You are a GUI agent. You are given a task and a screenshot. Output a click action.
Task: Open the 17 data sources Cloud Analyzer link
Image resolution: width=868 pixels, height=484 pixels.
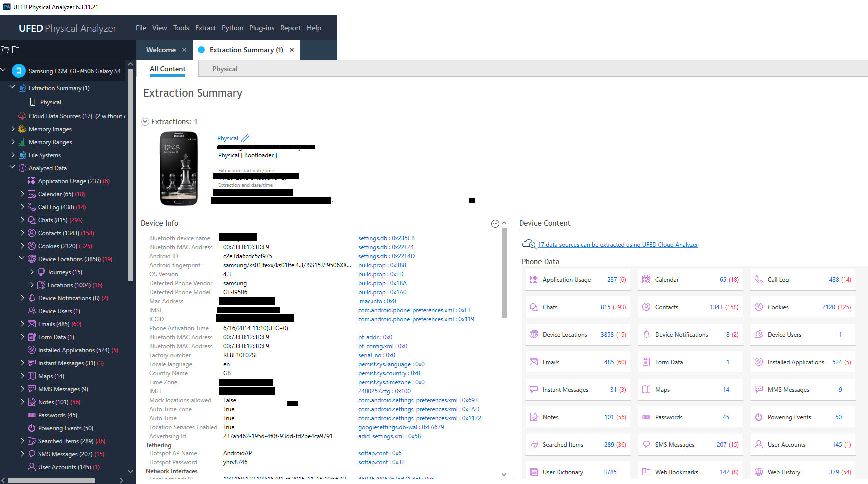click(618, 245)
